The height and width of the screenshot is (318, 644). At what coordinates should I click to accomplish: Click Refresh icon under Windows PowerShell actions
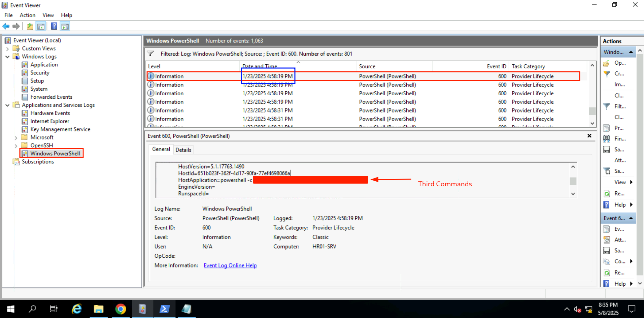coord(606,194)
